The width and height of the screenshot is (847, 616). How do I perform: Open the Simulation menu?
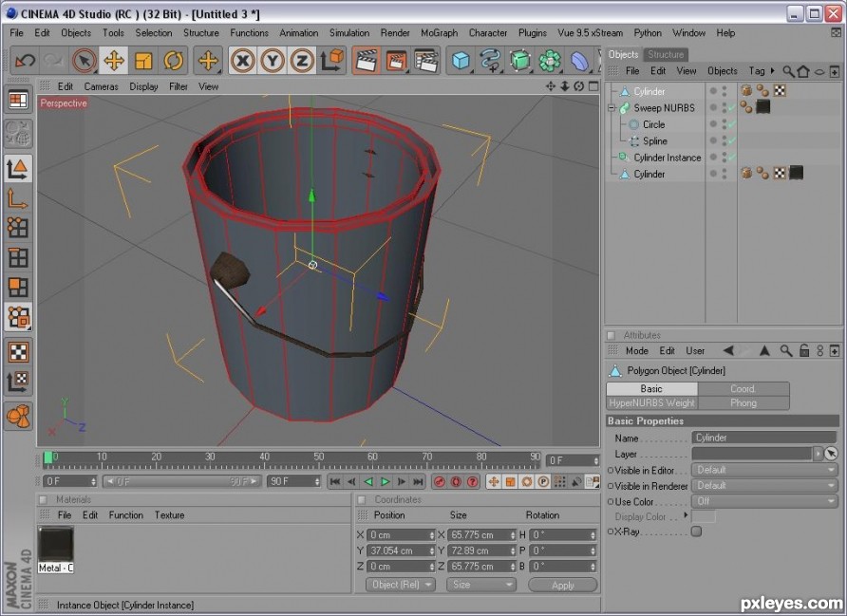(349, 32)
